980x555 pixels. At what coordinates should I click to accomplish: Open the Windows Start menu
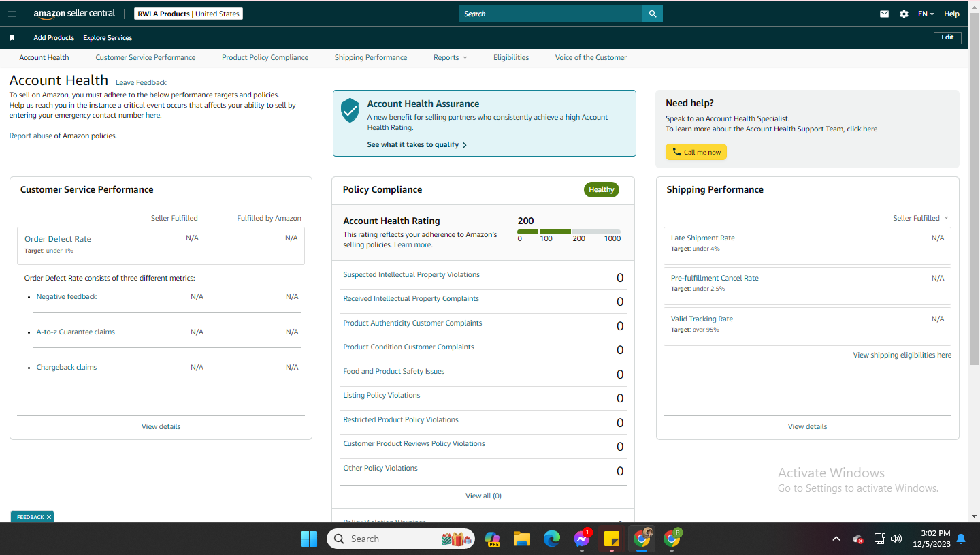[309, 539]
